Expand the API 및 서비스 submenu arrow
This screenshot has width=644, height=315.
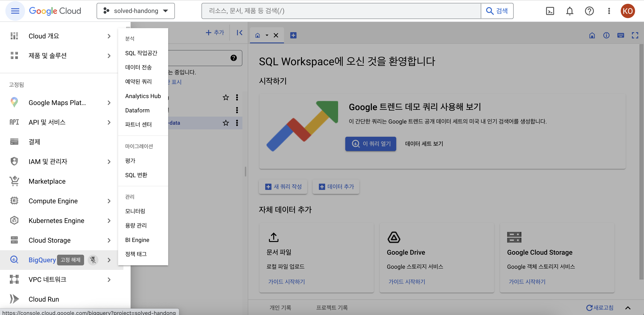point(109,122)
